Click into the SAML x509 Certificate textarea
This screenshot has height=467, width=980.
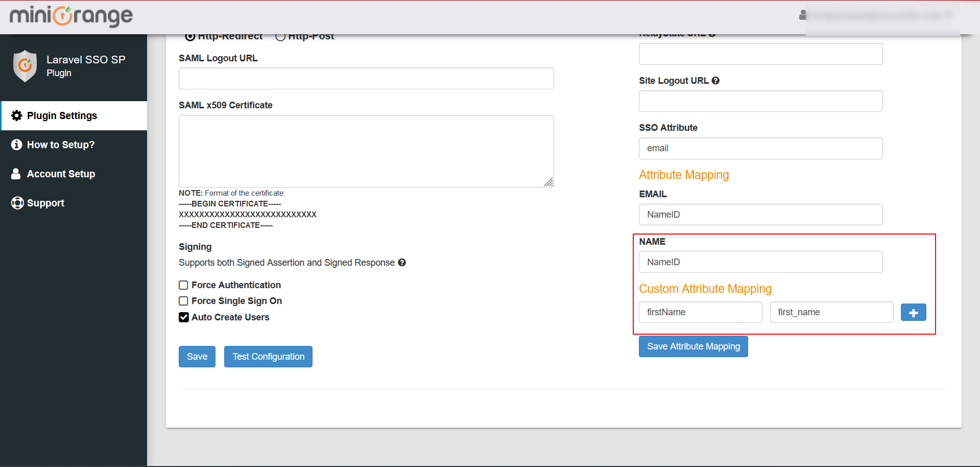click(366, 151)
